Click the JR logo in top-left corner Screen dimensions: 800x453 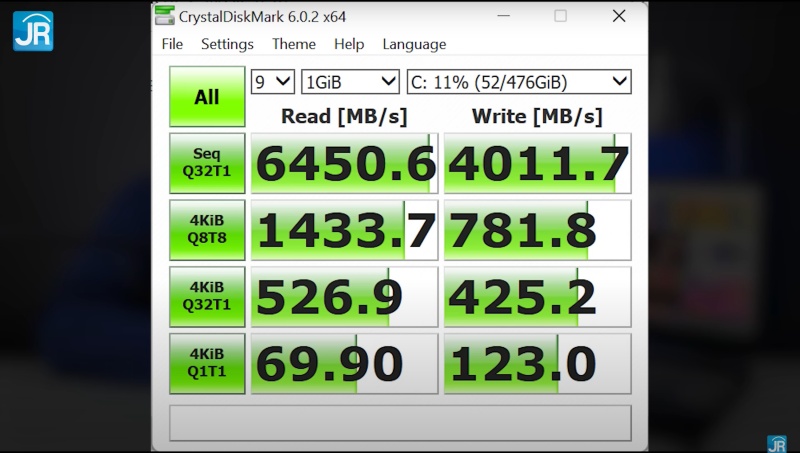pyautogui.click(x=33, y=31)
